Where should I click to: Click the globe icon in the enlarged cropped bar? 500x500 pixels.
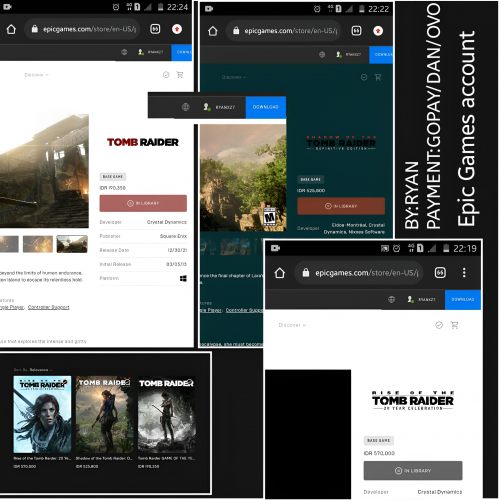tap(186, 107)
